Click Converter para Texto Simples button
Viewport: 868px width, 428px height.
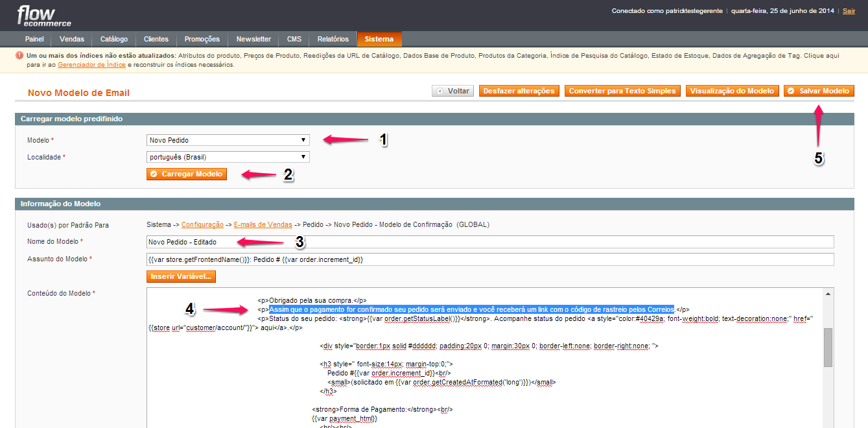point(622,91)
